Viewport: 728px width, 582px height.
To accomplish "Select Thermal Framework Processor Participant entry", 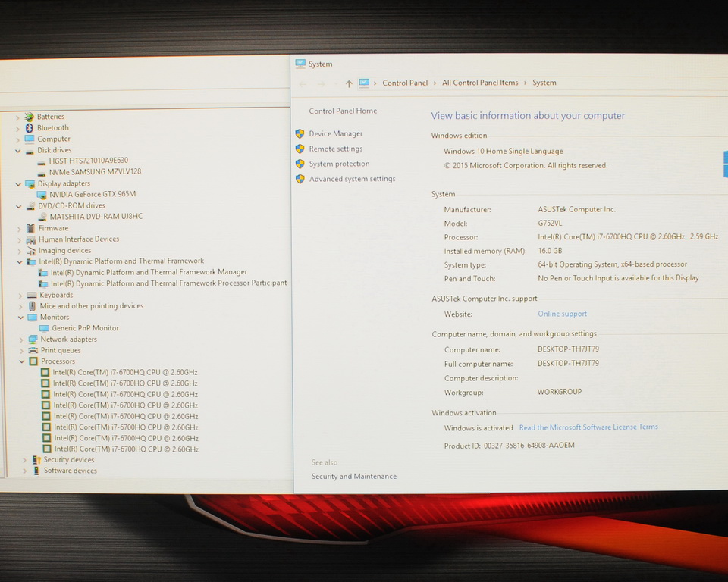I will [x=169, y=283].
